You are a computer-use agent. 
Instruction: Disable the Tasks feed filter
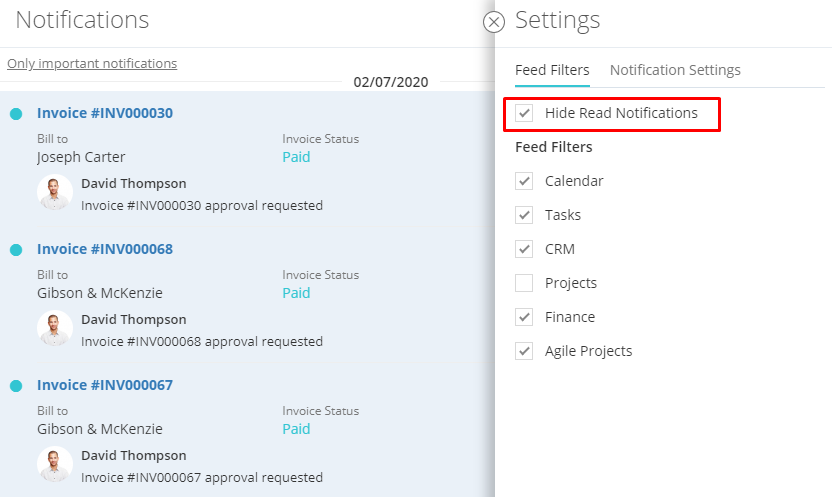(524, 215)
